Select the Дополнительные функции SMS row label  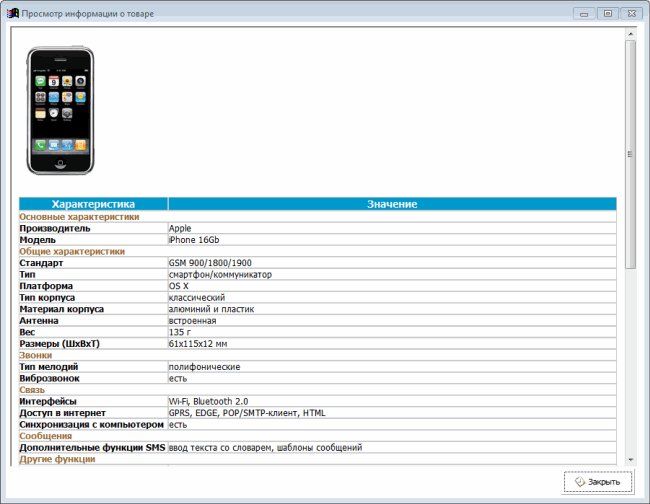click(x=92, y=448)
